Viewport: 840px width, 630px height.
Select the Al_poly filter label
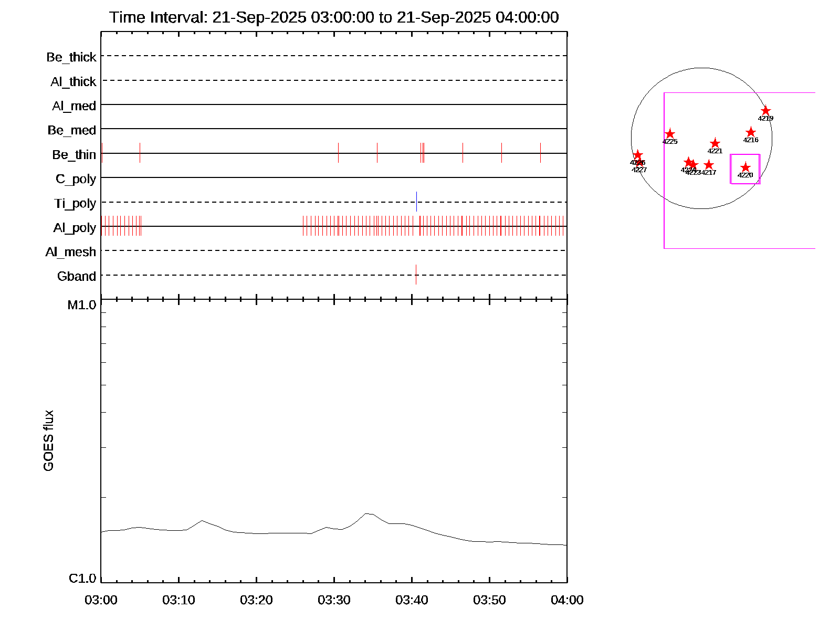(x=75, y=228)
